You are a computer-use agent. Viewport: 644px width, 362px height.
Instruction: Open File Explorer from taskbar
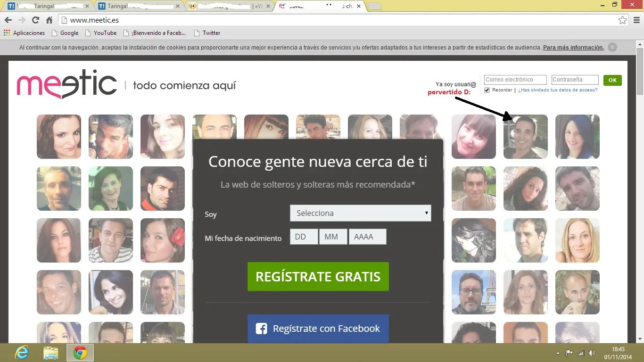click(51, 353)
